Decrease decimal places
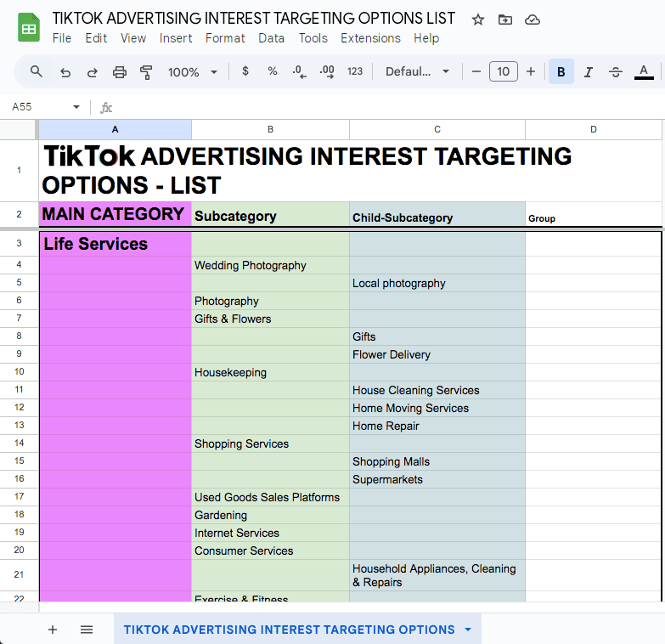The image size is (665, 644). [300, 71]
